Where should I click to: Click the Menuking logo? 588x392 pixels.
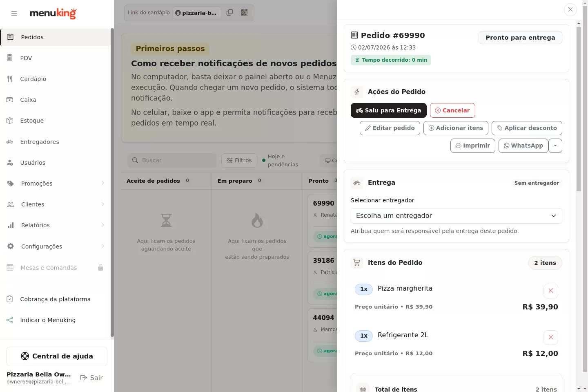coord(53,13)
